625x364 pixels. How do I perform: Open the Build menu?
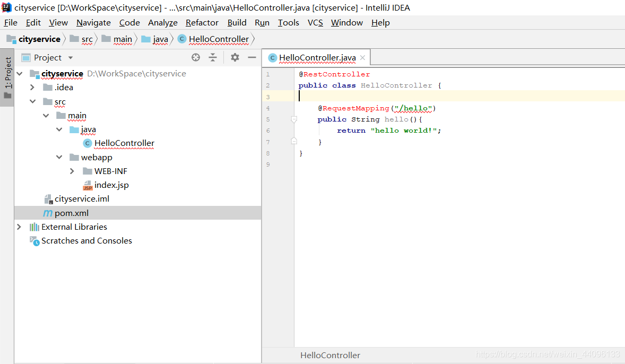point(237,23)
